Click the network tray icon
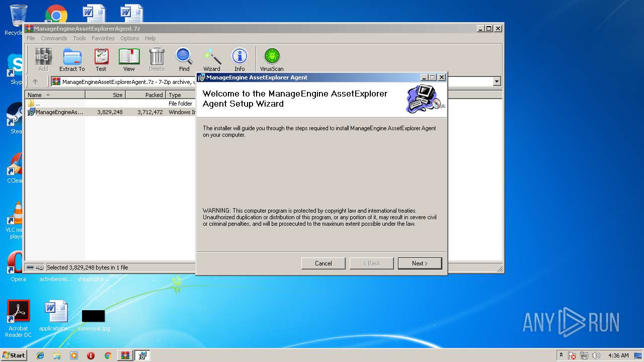Viewport: 644px width, 362px height. 584,355
